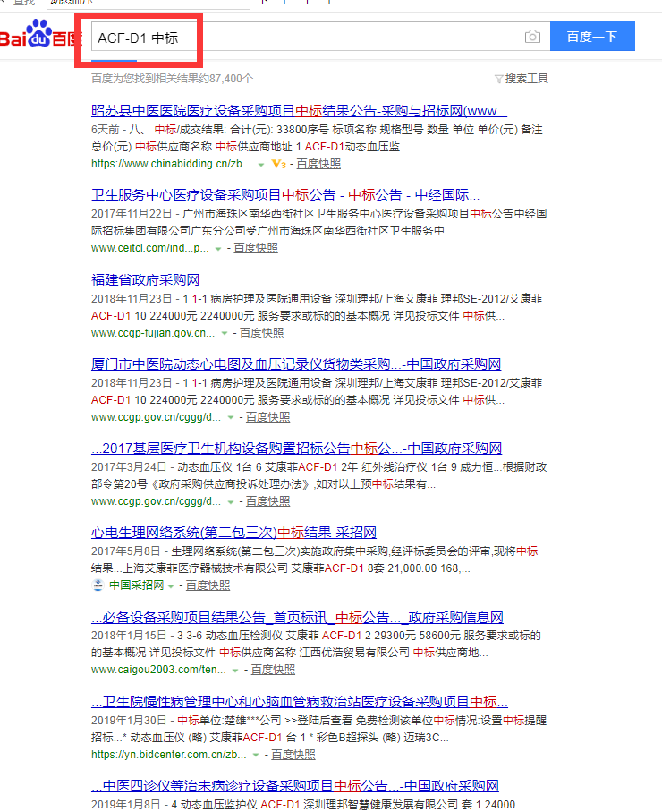Click the text 百度为您找到相关结果约87,400个
Image resolution: width=662 pixels, height=812 pixels.
[173, 79]
